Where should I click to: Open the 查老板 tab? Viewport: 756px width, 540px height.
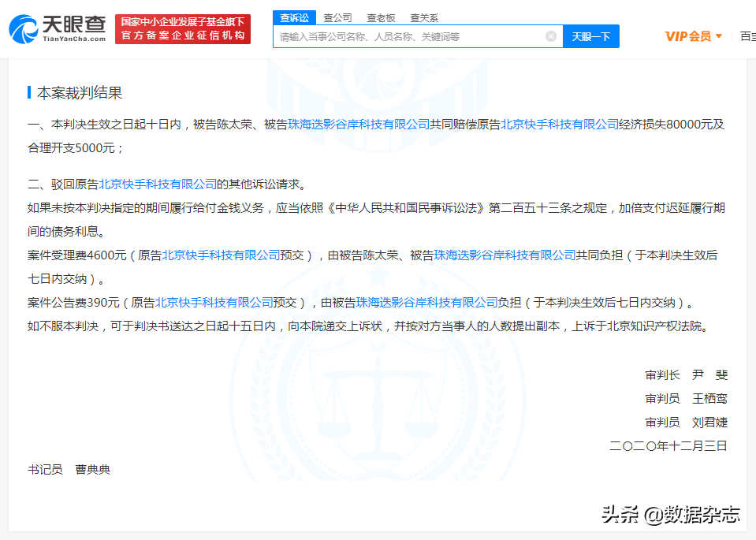[x=381, y=17]
